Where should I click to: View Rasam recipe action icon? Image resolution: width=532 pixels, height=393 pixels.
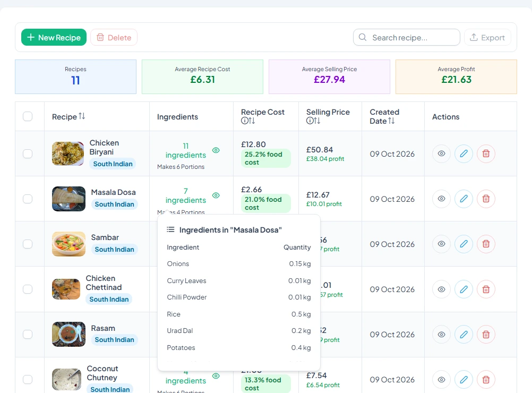[x=441, y=334]
